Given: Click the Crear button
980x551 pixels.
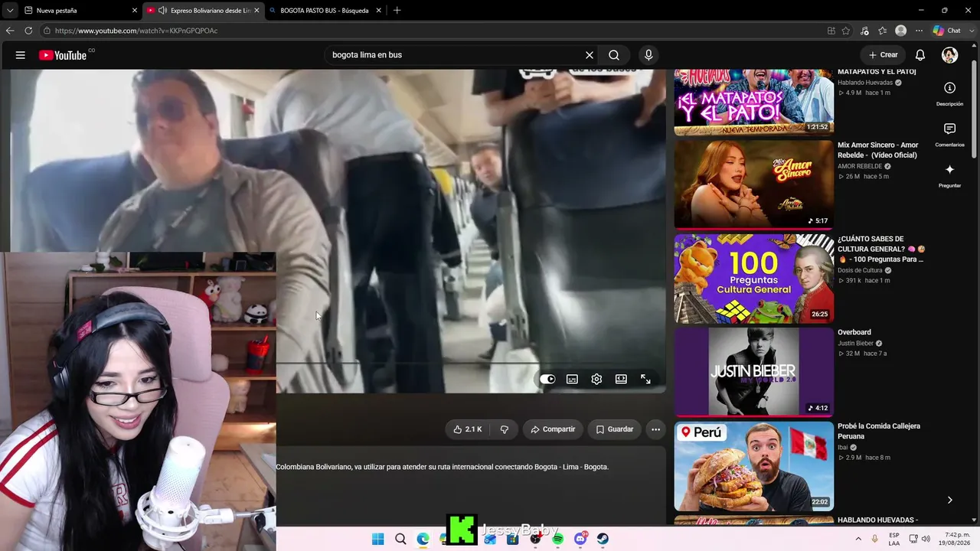Looking at the screenshot, I should (x=883, y=55).
